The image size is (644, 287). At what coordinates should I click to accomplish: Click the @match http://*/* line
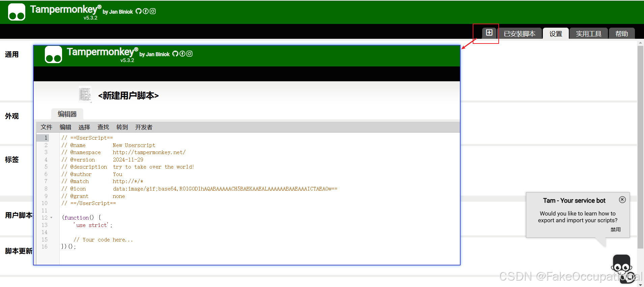[102, 181]
